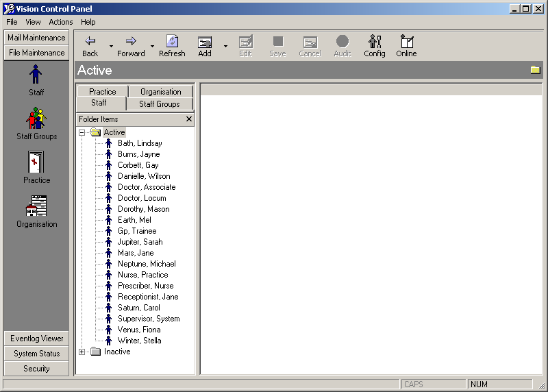Click the Edit toolbar icon

(246, 42)
